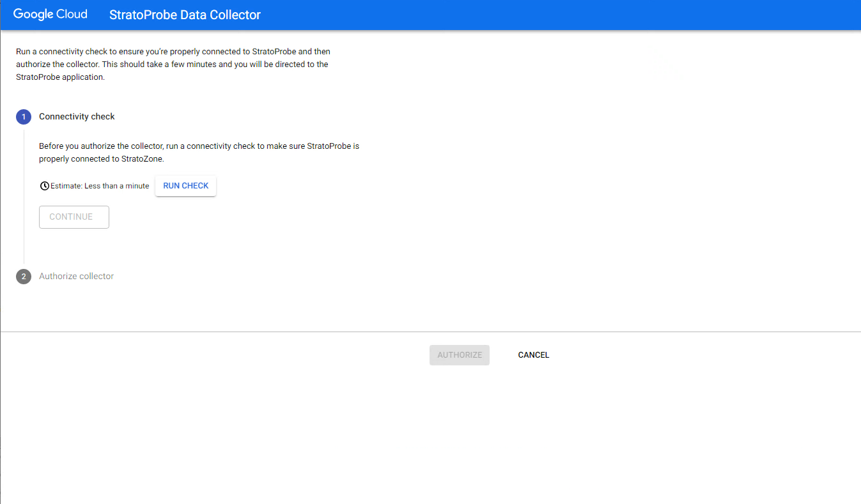Select step 2 circle icon
Screen dimensions: 861x504
pos(24,277)
